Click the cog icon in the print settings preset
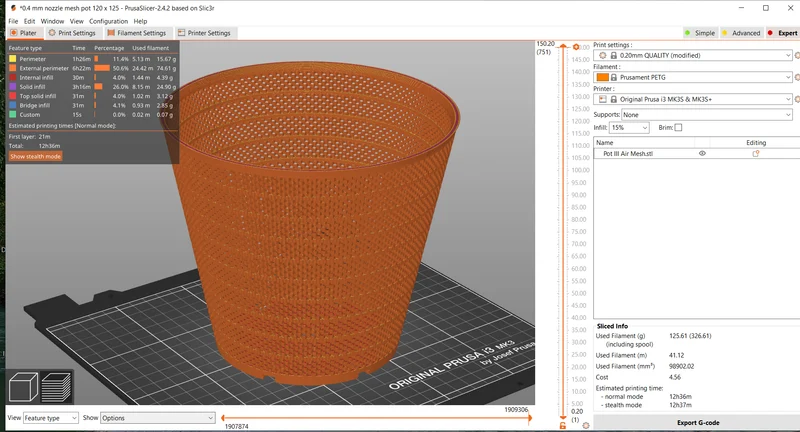 603,55
